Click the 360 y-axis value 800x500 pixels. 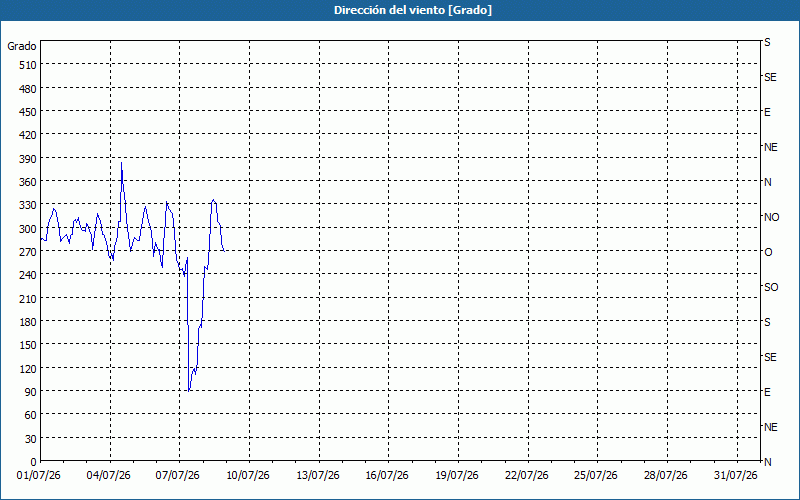pos(28,182)
